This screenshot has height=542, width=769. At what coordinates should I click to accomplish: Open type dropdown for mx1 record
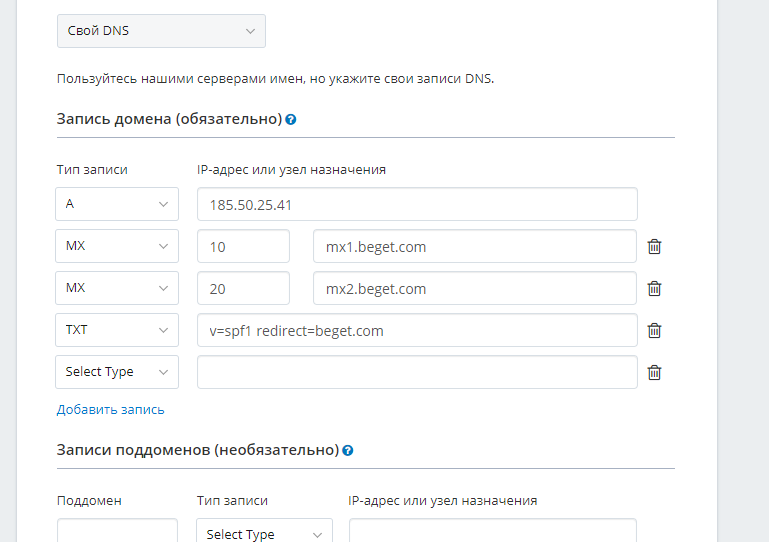(x=117, y=246)
